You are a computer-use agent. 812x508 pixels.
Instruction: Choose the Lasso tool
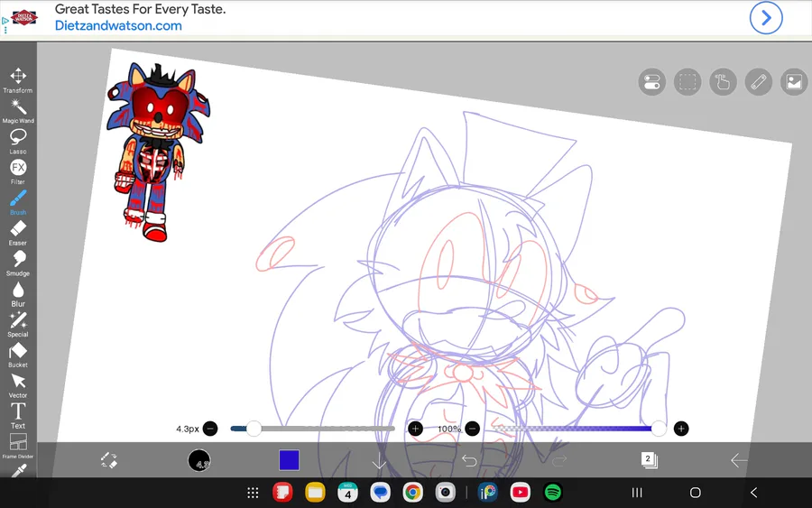pos(18,142)
